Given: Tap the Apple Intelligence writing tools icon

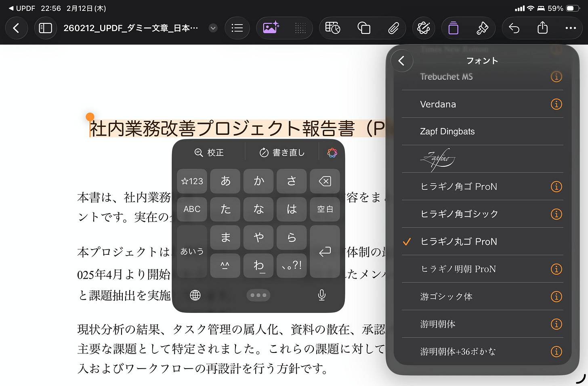Looking at the screenshot, I should point(423,28).
